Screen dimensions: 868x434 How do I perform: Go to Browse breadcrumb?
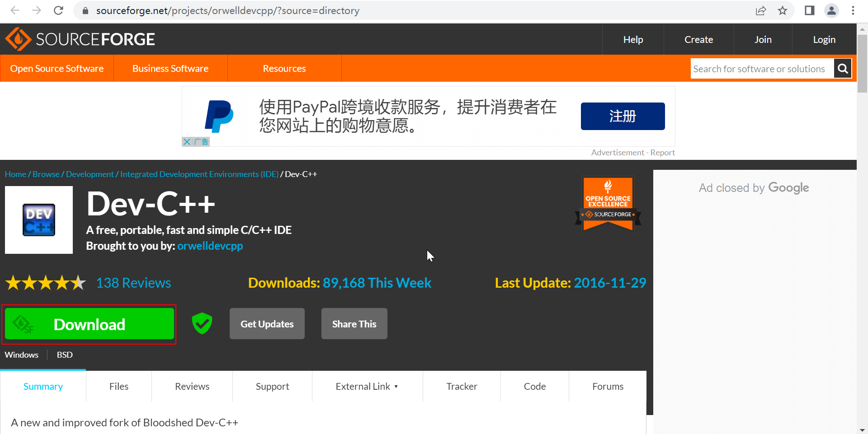(46, 174)
